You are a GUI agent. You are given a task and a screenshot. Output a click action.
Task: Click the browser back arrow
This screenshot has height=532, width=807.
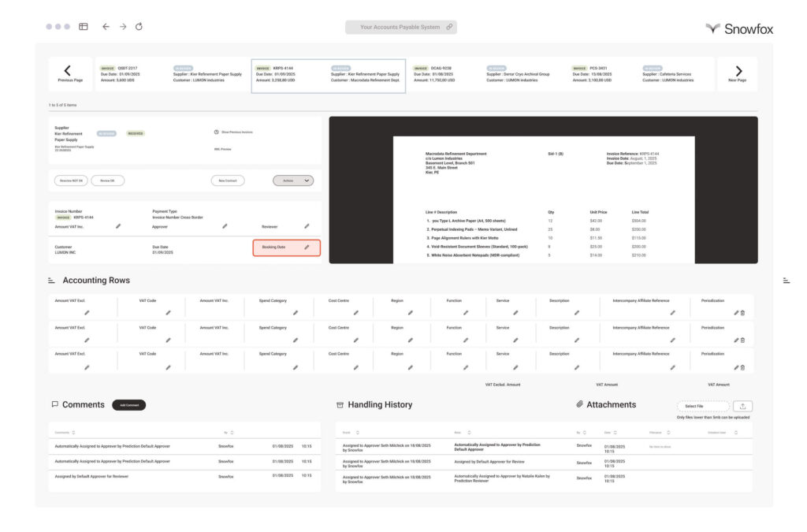tap(106, 27)
